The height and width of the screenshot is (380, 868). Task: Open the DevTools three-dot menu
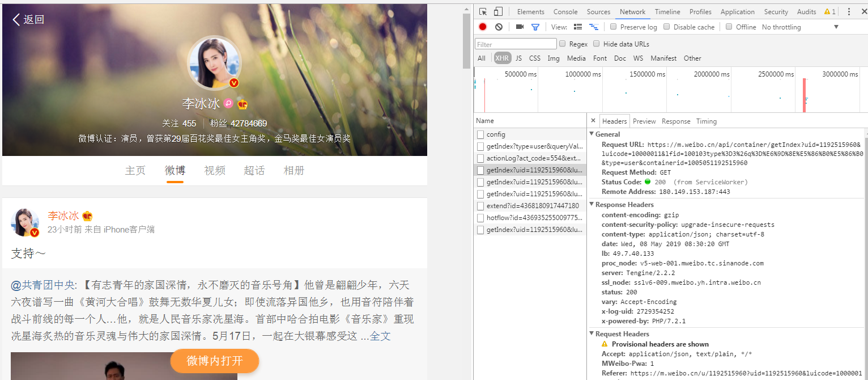click(x=849, y=11)
